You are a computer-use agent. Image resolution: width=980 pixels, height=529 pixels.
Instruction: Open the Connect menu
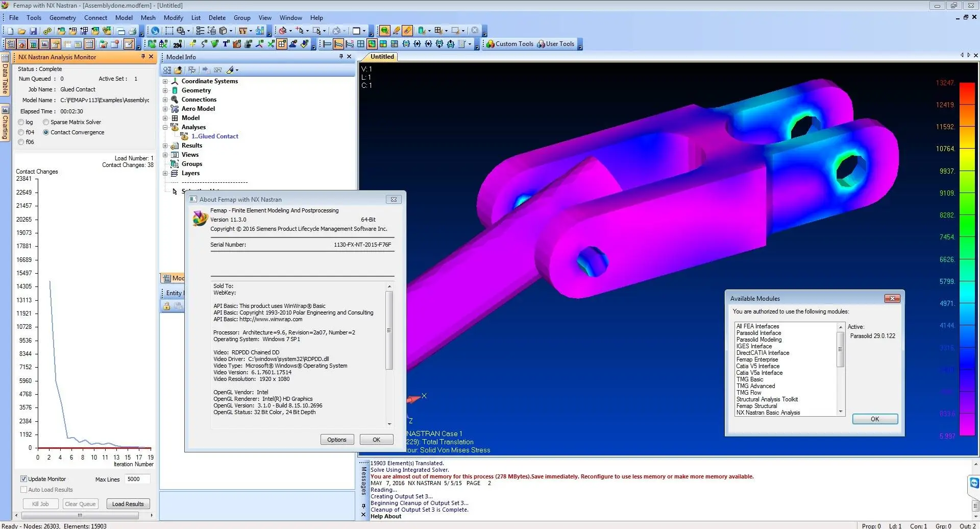coord(95,17)
